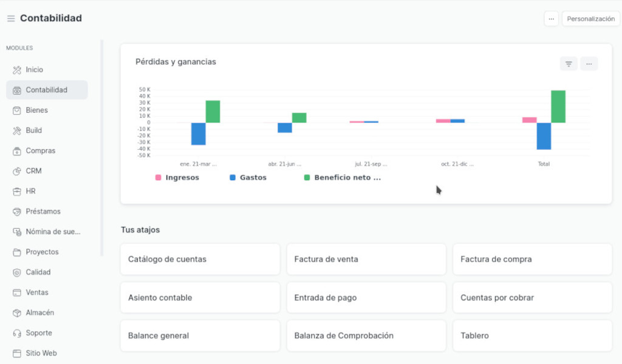This screenshot has width=622, height=364.
Task: Click the hamburger menu icon beside Contabilidad
Action: 11,19
